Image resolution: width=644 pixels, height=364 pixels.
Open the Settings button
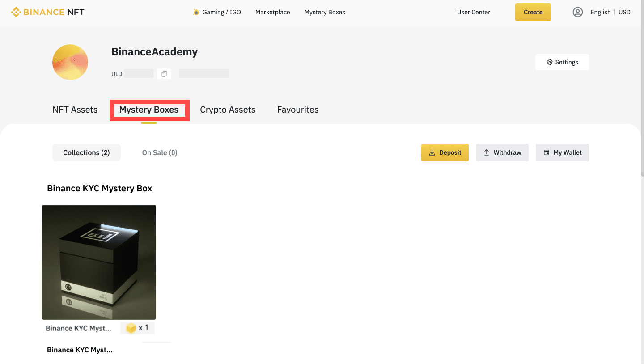pyautogui.click(x=562, y=62)
